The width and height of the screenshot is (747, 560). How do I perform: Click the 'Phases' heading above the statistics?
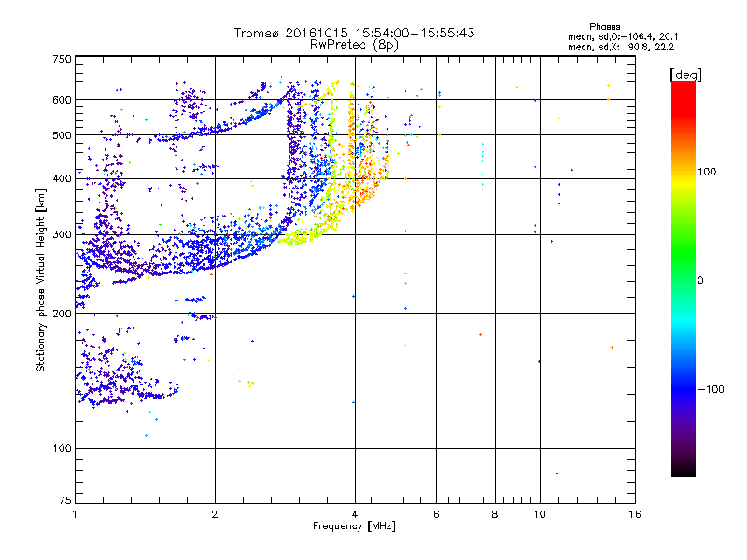[604, 27]
